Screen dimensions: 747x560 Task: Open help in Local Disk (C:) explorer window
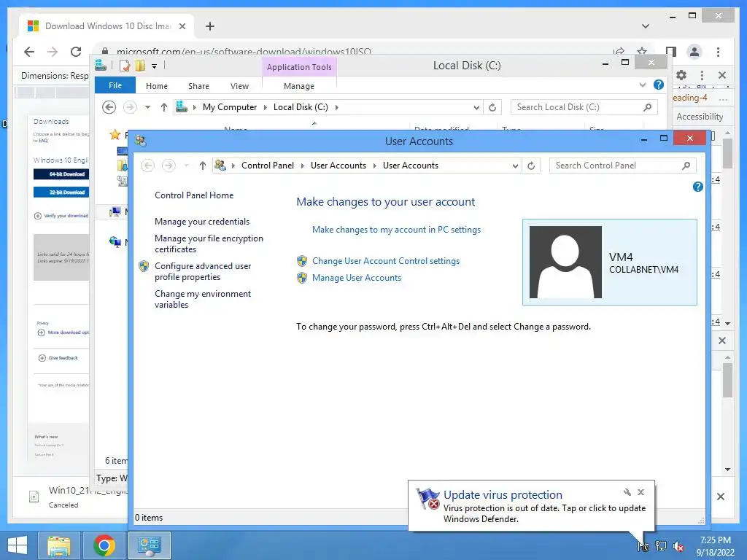pyautogui.click(x=659, y=85)
